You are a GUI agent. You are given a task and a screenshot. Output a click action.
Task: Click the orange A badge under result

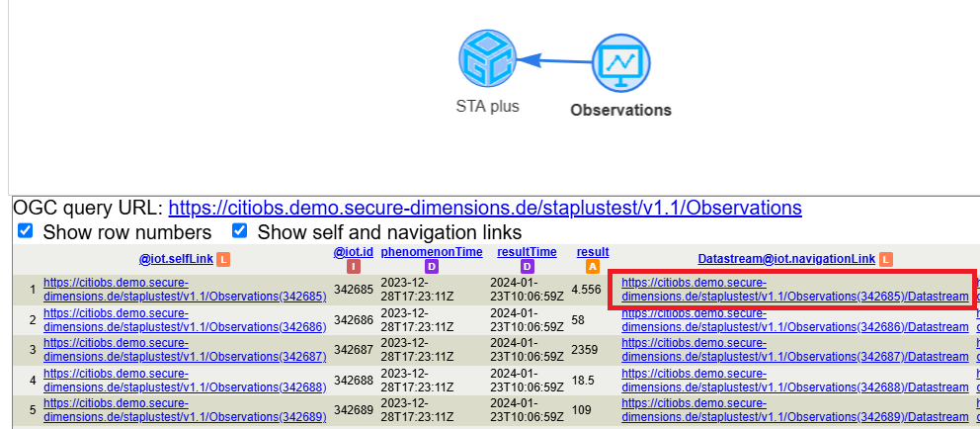pyautogui.click(x=592, y=266)
